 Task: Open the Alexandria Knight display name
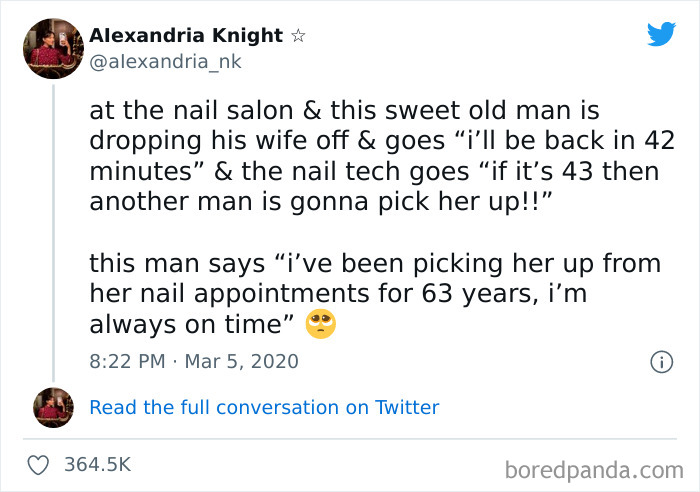click(x=186, y=36)
